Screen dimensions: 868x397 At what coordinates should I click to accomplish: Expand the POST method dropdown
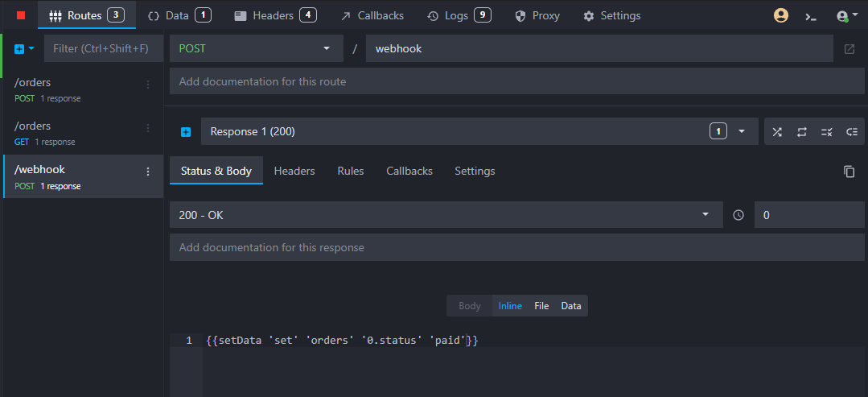(327, 49)
